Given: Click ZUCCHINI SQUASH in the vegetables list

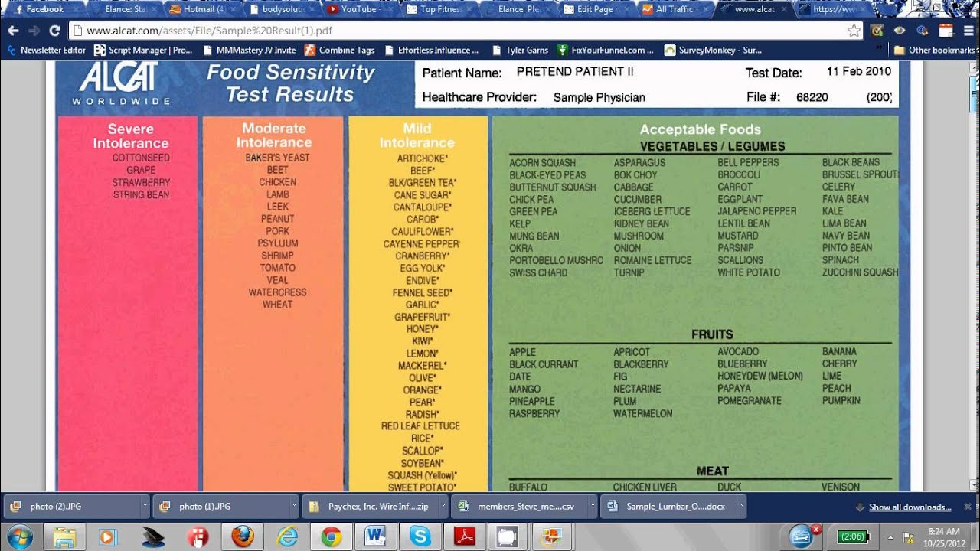Looking at the screenshot, I should click(860, 272).
